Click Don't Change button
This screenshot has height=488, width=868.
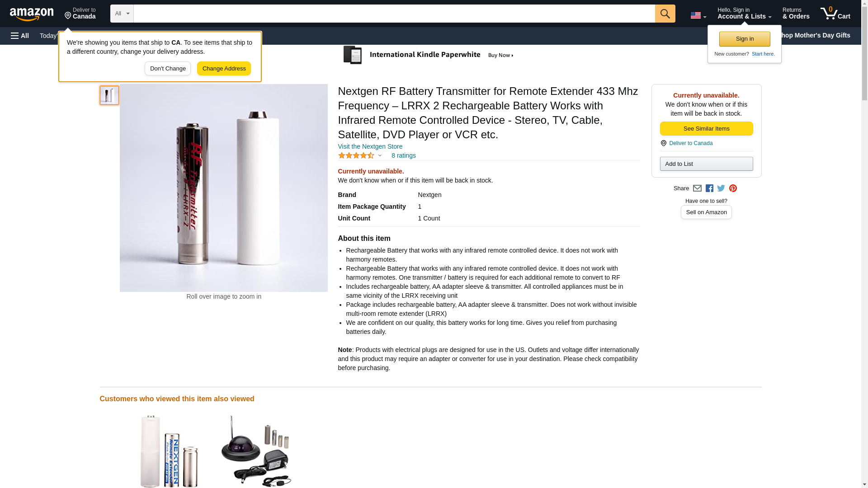[168, 69]
